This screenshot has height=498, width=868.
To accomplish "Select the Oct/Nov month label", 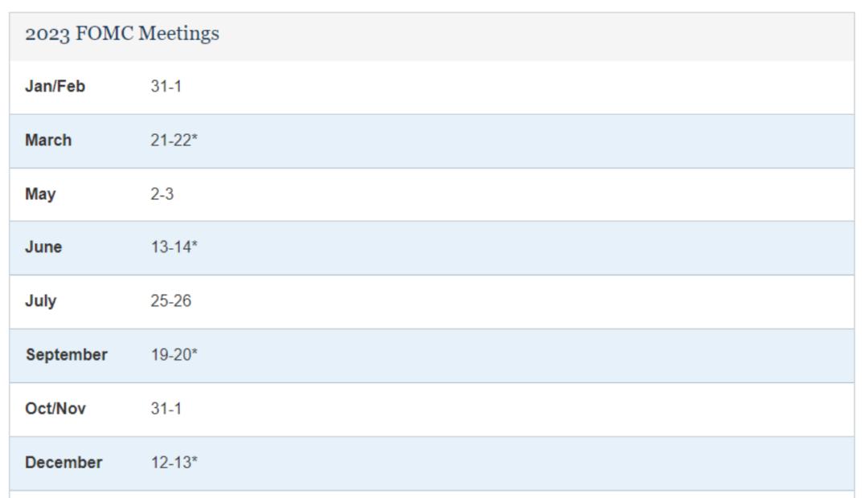I will point(55,408).
